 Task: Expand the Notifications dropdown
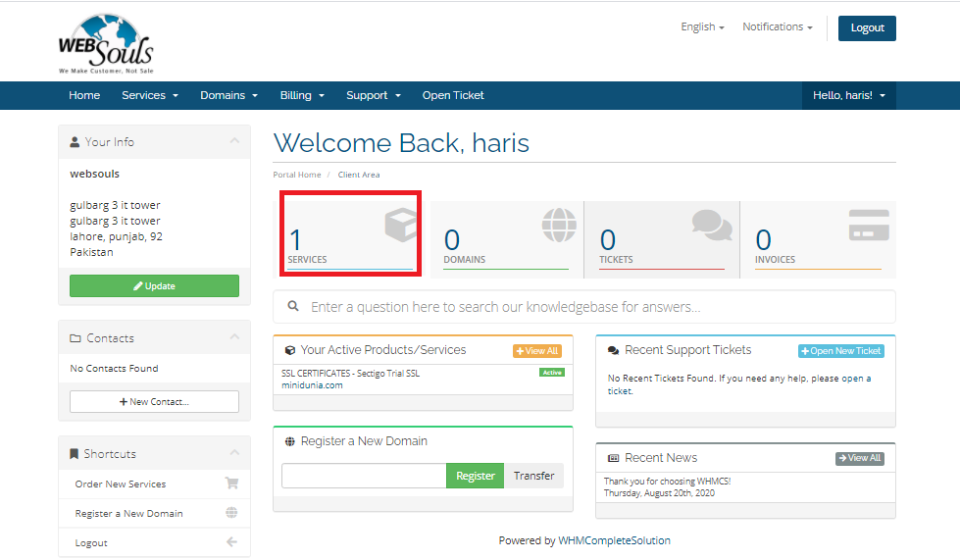coord(777,27)
